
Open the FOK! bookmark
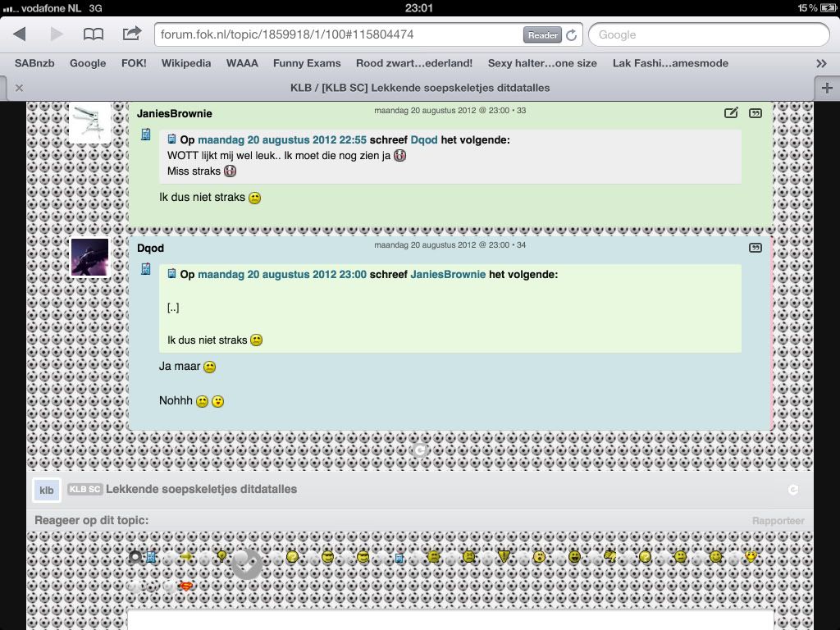(x=134, y=63)
